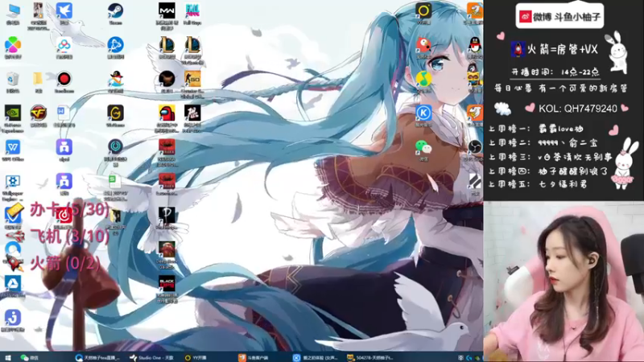Launch the Fall Guys desktop shortcut
Viewport: 644px width, 362px height.
point(192,10)
